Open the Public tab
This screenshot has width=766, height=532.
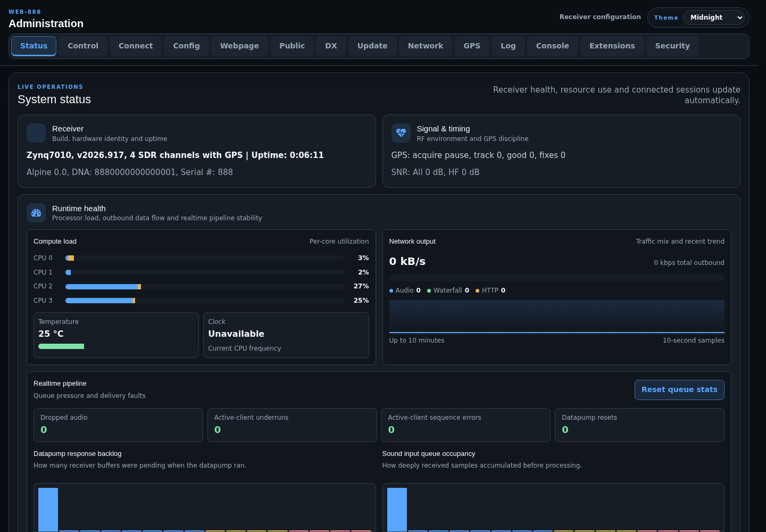click(292, 46)
